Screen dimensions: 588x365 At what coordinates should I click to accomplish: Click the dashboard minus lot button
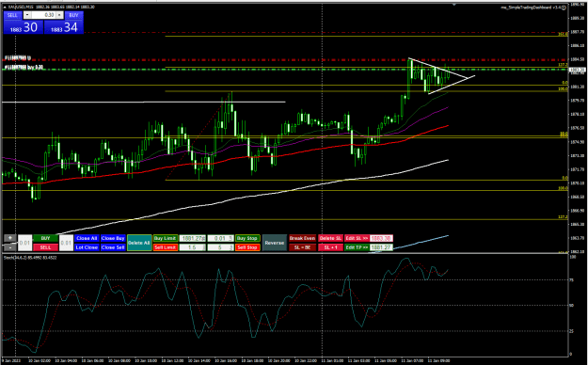pos(10,247)
